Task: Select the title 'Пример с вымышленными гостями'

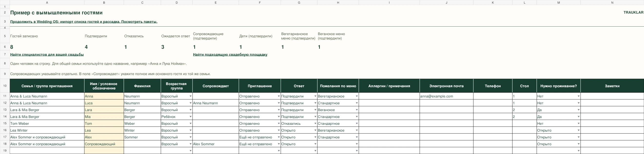Action: [57, 13]
